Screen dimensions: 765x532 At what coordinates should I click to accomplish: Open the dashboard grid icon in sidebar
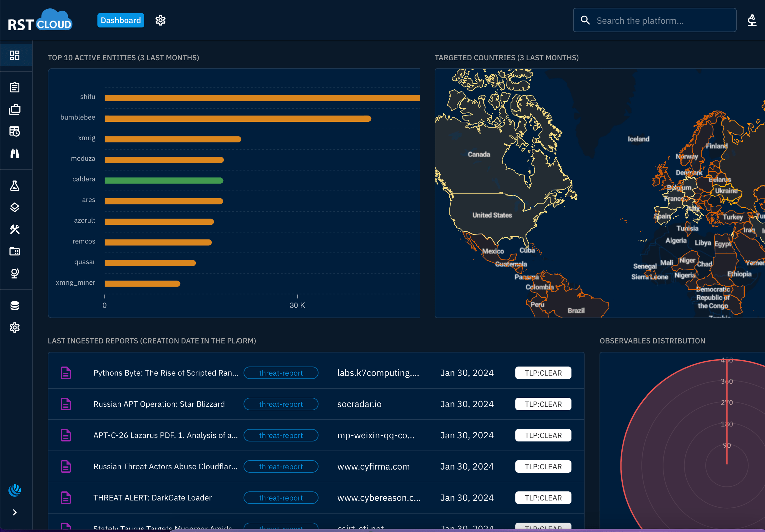(x=15, y=55)
